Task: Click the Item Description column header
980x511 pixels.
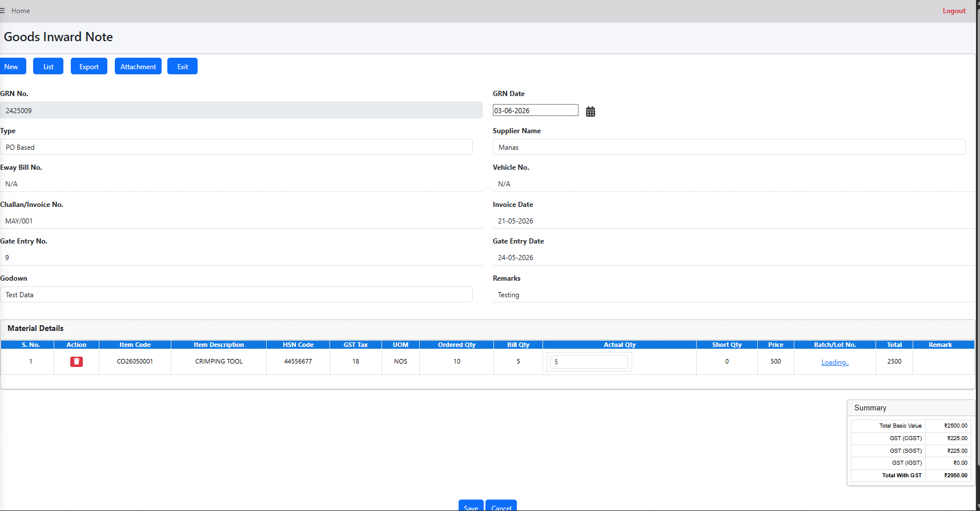Action: [x=219, y=345]
